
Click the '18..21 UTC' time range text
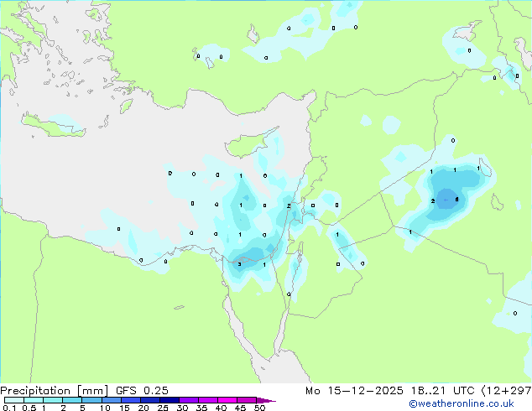(x=442, y=391)
